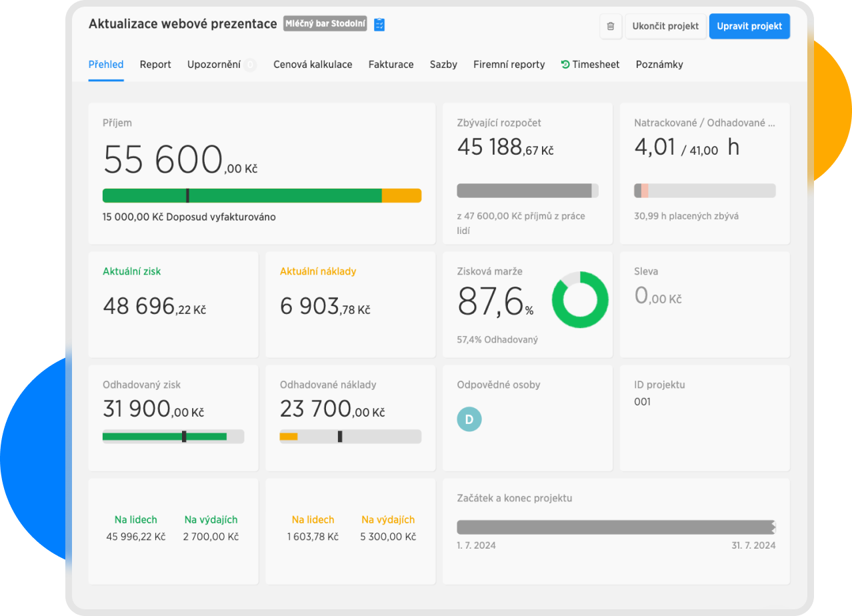Open the Cenová kalkulace tab

click(x=313, y=65)
